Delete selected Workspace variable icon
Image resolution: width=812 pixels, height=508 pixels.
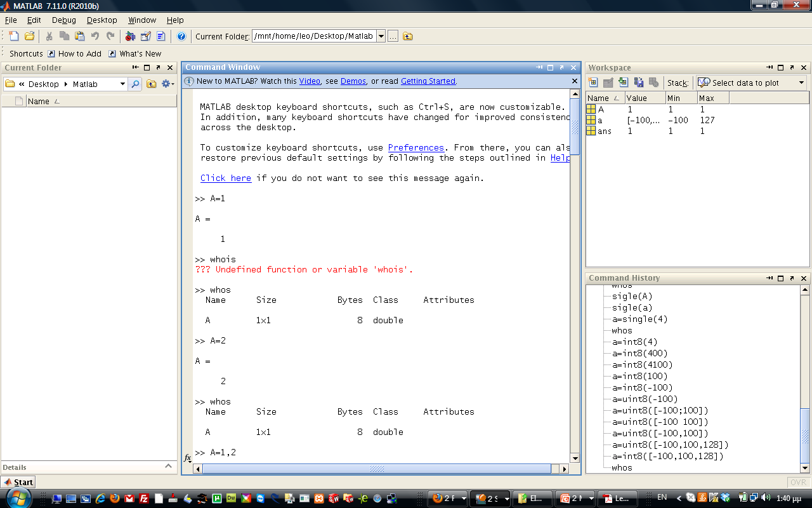653,83
